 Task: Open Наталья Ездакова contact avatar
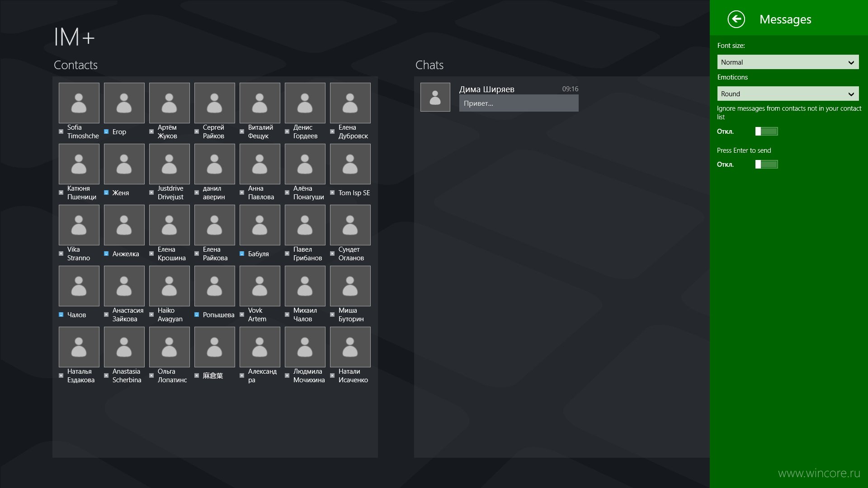coord(79,347)
